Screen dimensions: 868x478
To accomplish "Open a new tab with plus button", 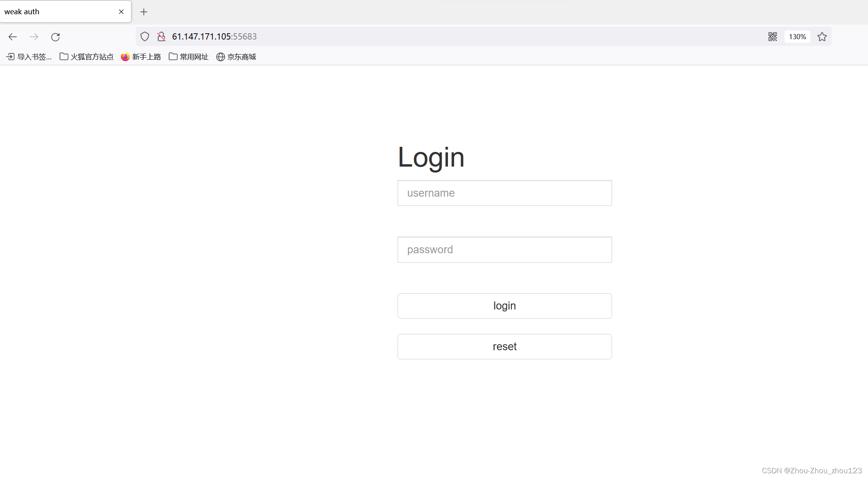I will (144, 12).
